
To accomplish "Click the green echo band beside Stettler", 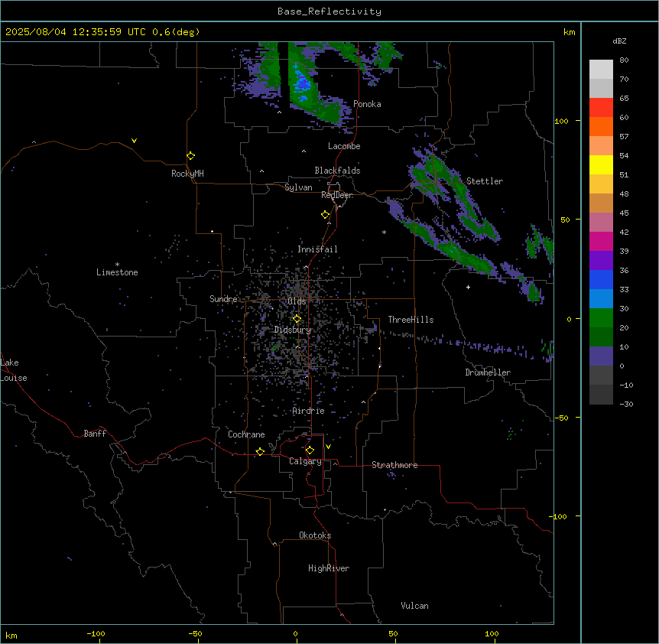I will (458, 194).
